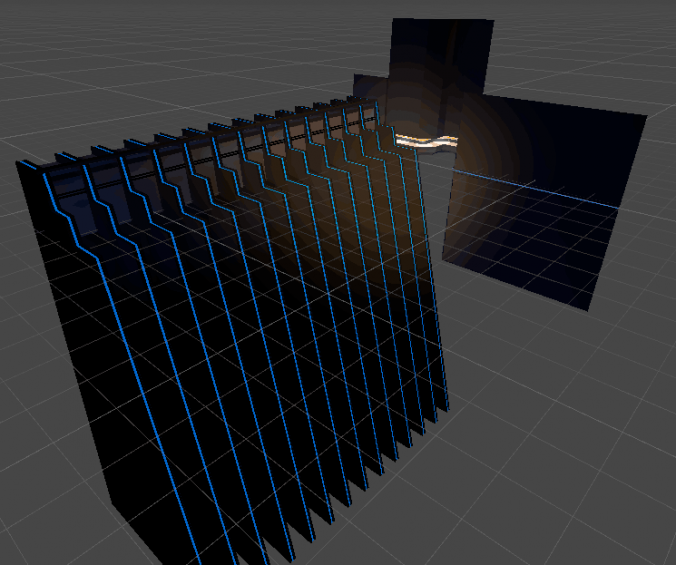This screenshot has width=676, height=565.
Task: Click the top-left corner of frontmost panel
Action: (x=18, y=162)
